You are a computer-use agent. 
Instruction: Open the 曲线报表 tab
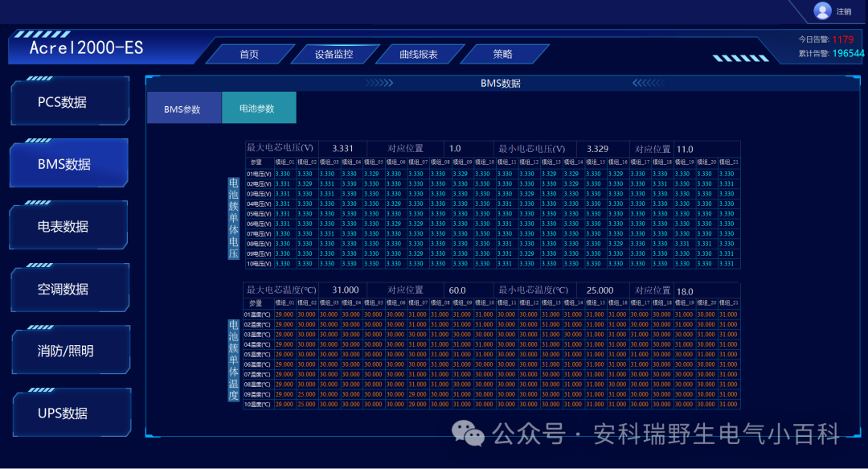point(419,55)
